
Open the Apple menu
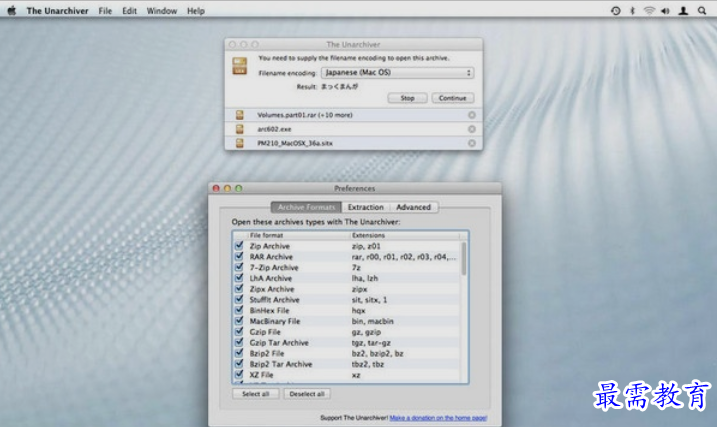[x=12, y=11]
